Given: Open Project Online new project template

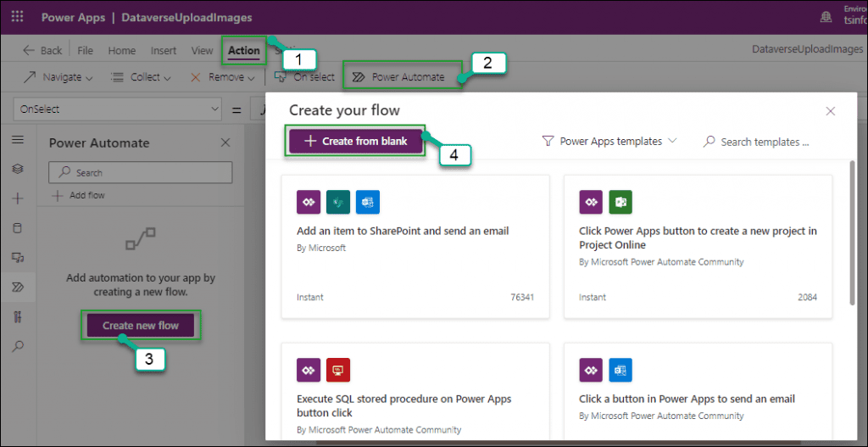Looking at the screenshot, I should pos(698,247).
